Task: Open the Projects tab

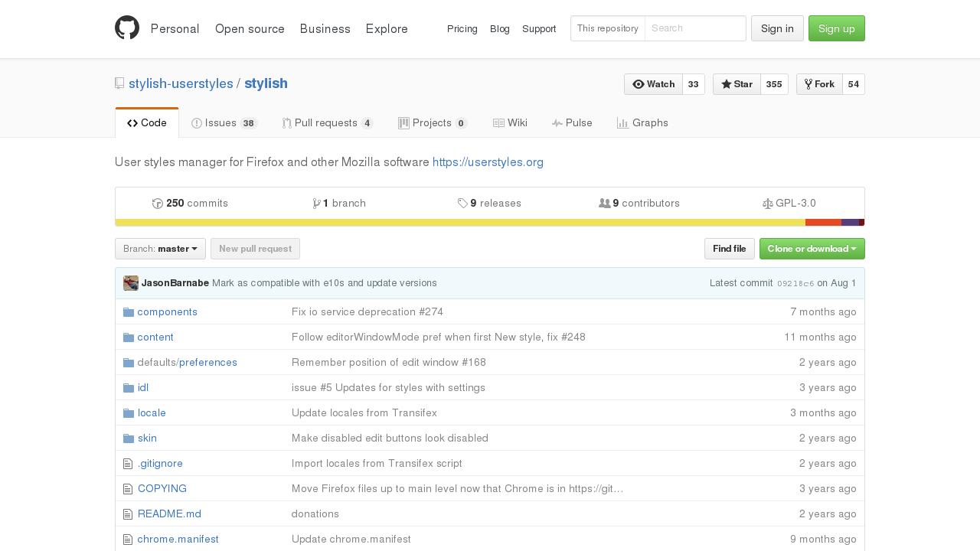Action: coord(433,122)
